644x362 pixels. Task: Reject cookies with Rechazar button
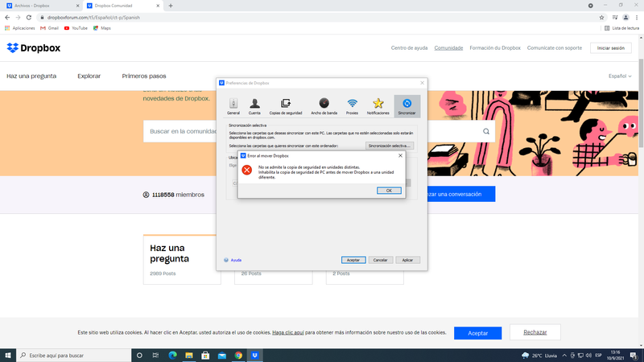pyautogui.click(x=535, y=332)
